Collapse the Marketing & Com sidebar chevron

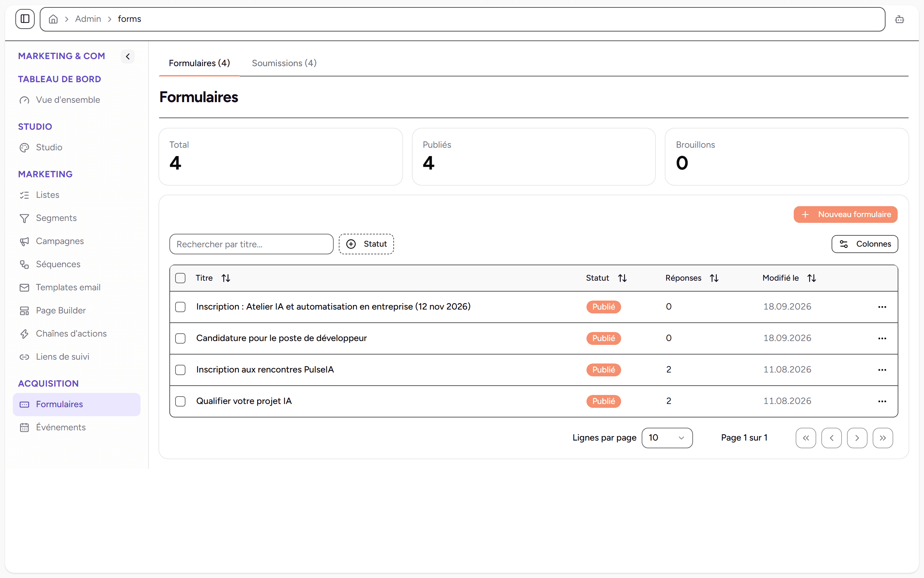click(x=127, y=57)
